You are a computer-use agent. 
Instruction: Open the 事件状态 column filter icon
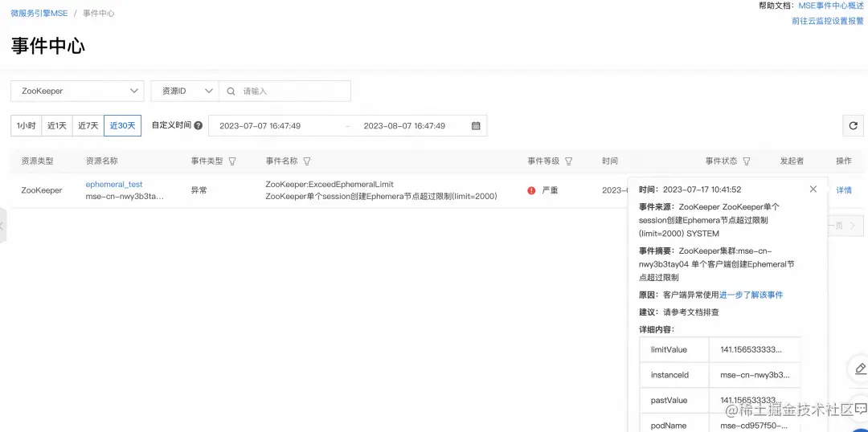pyautogui.click(x=746, y=161)
